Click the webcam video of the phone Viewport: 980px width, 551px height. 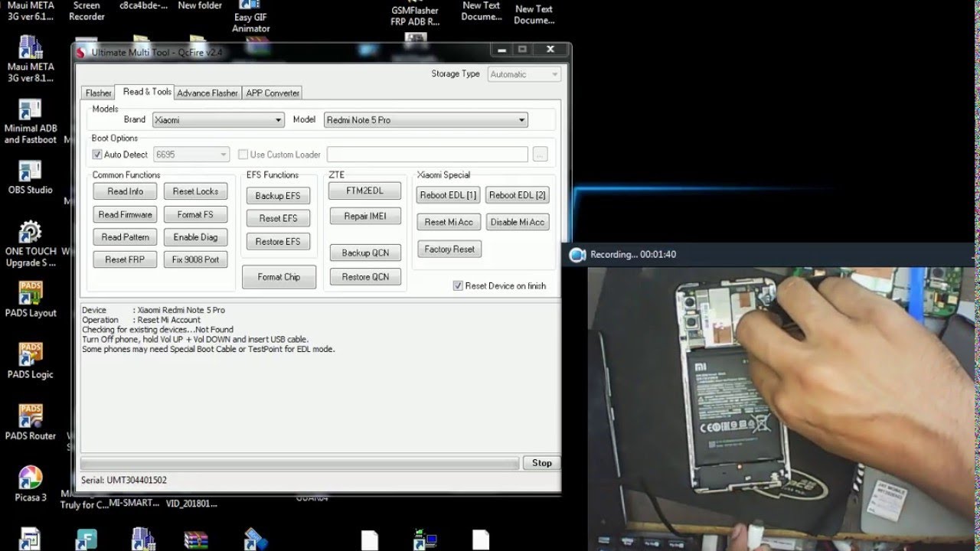[783, 409]
